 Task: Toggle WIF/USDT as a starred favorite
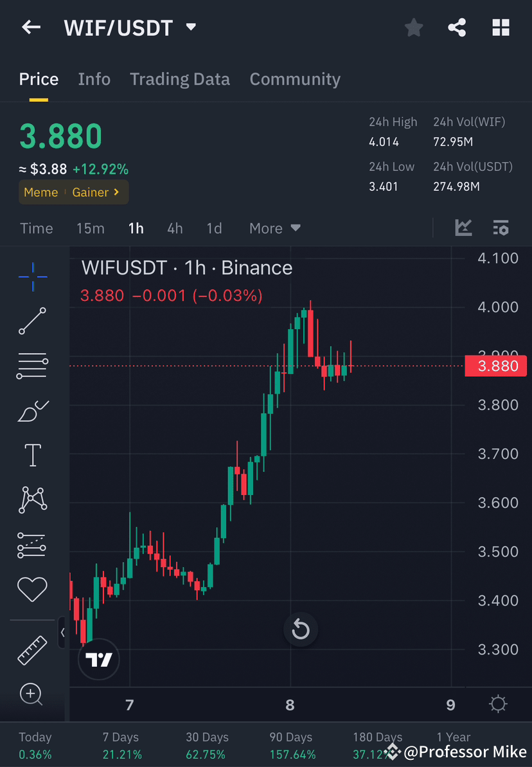point(413,27)
